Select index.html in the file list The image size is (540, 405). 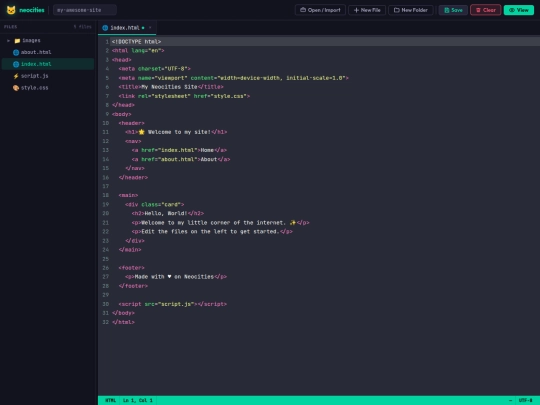[x=48, y=64]
